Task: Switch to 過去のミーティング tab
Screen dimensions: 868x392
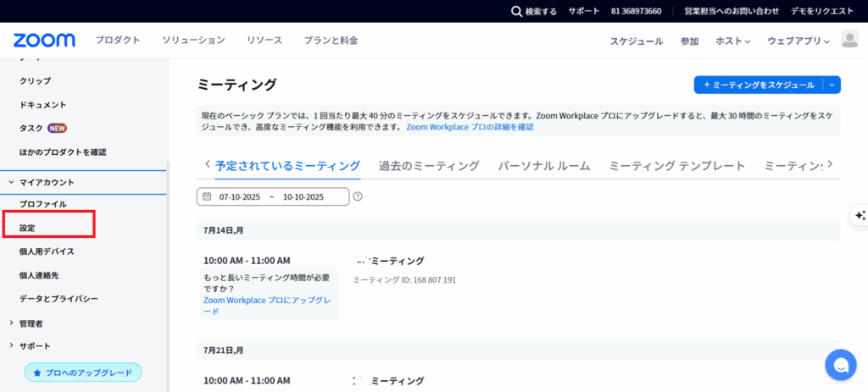Action: click(x=429, y=165)
